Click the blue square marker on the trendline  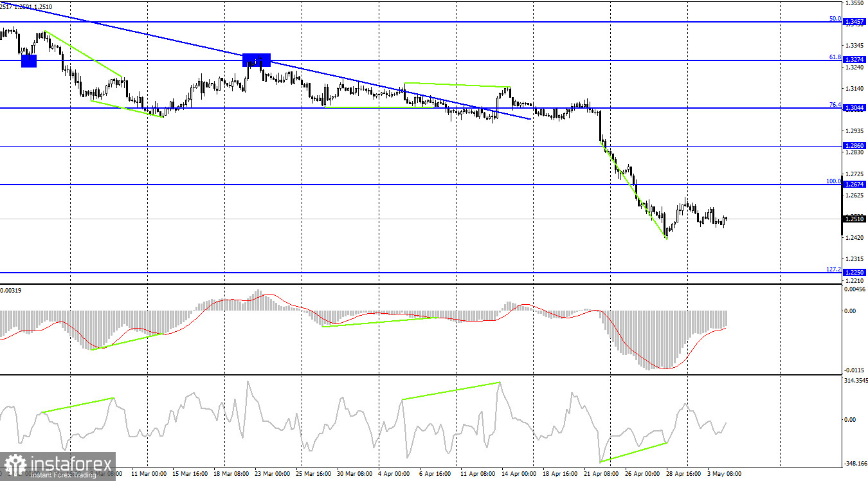(257, 60)
